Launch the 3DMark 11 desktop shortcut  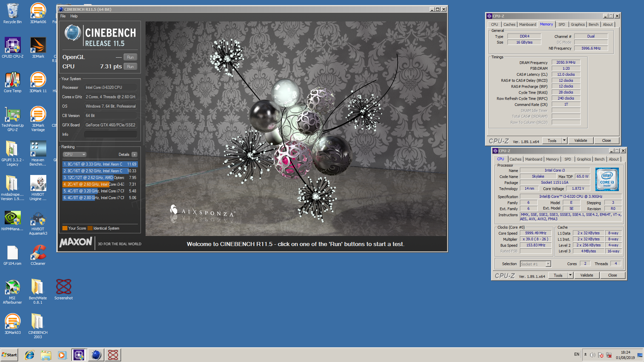[38, 82]
